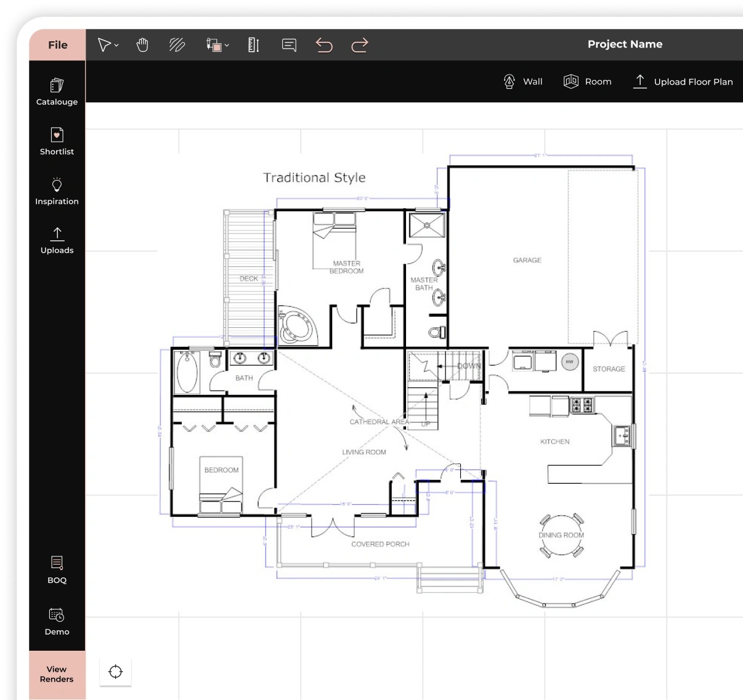Select the pointer selection tool
743x700 pixels.
coord(104,45)
